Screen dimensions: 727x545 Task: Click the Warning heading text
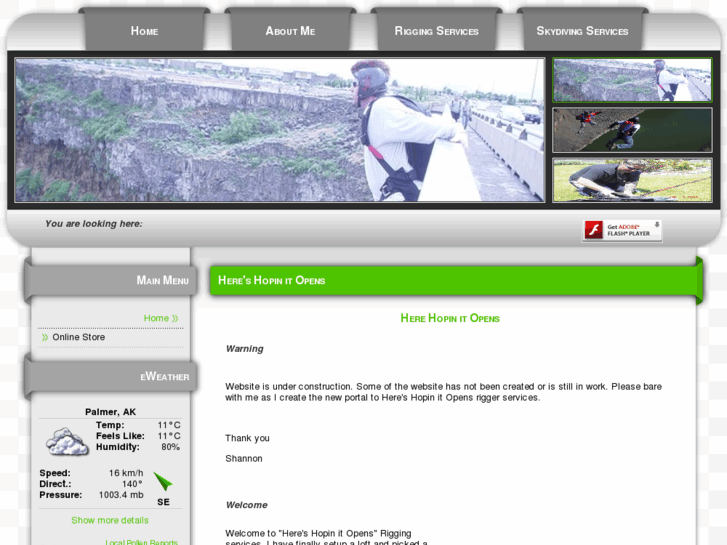click(x=244, y=349)
